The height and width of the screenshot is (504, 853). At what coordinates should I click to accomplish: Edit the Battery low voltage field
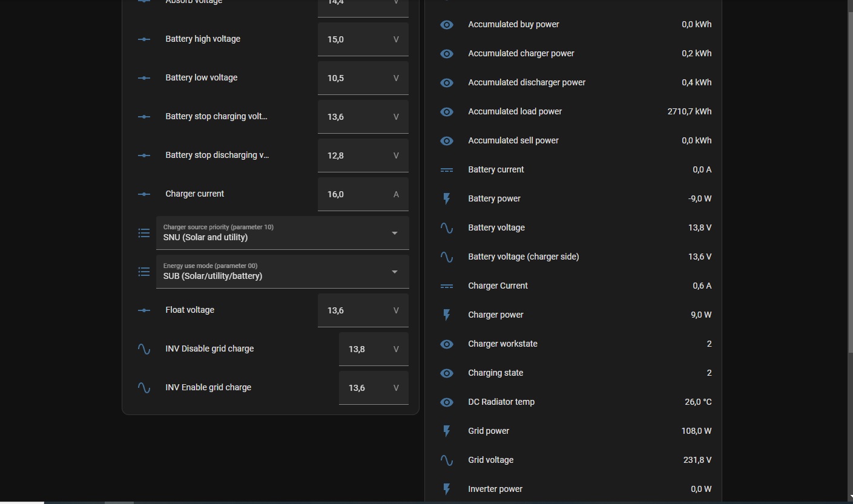(356, 78)
